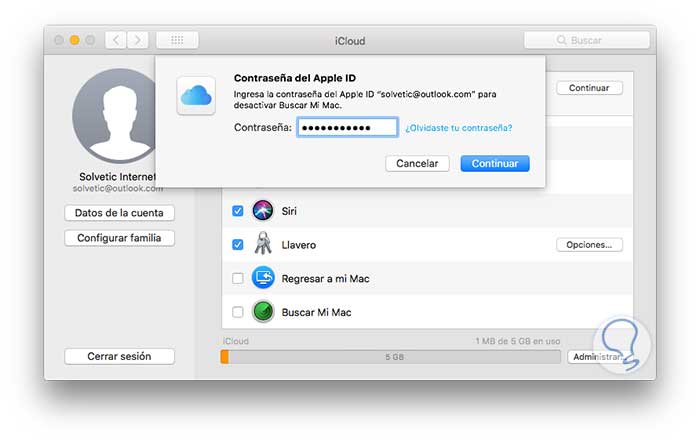Viewport: 700px width, 443px height.
Task: Click the Buscar Mi Mac radar icon
Action: [262, 312]
